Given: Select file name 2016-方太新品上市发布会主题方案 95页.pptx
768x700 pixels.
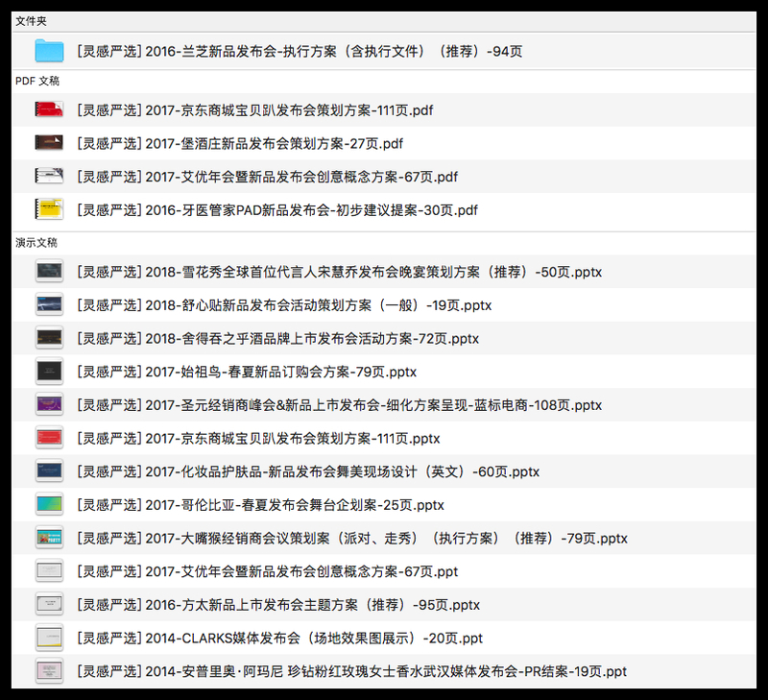Looking at the screenshot, I should 278,605.
